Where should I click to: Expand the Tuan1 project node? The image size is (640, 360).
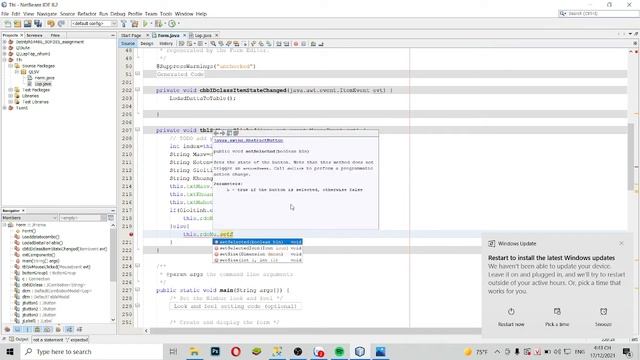coord(5,108)
